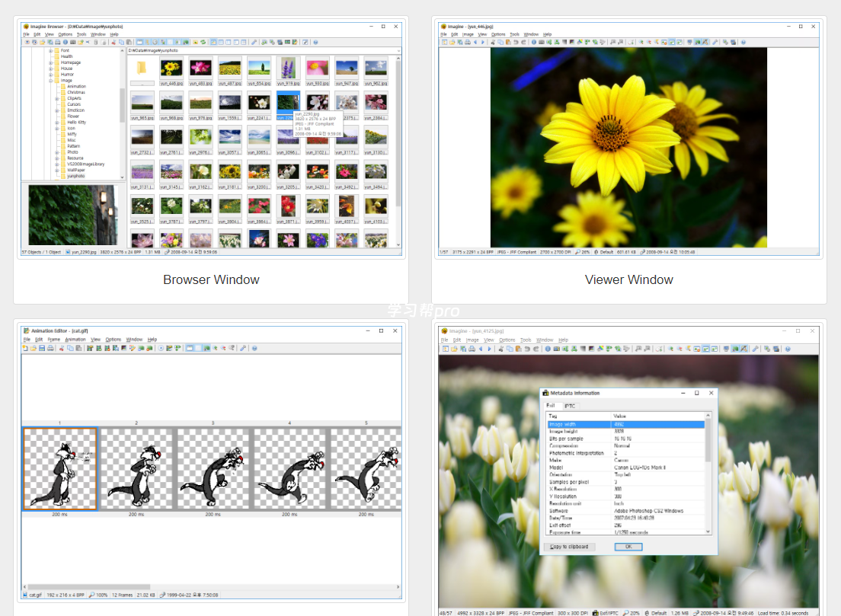Click New file icon in Animation Editor toolbar
841x616 pixels.
pyautogui.click(x=24, y=348)
